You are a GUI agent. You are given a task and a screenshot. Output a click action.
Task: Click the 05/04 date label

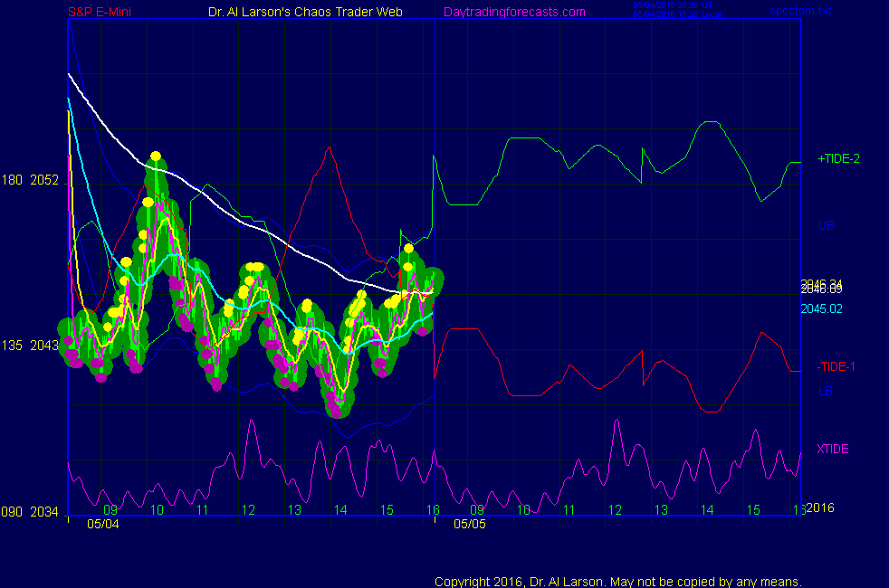(102, 524)
